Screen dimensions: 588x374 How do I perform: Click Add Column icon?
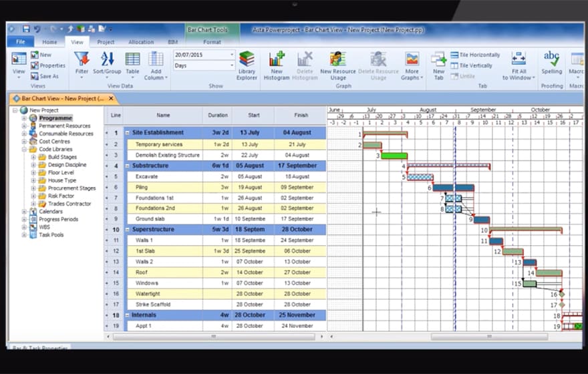tap(156, 59)
